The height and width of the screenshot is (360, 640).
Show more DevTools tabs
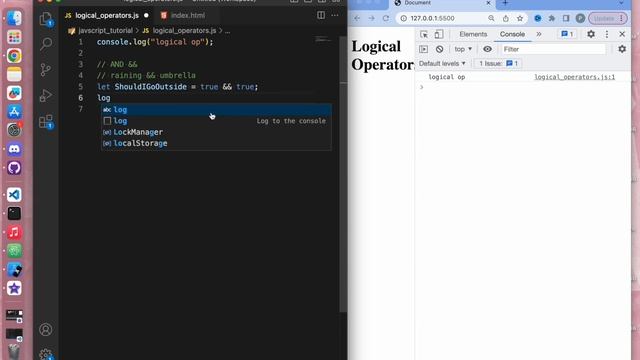(539, 34)
